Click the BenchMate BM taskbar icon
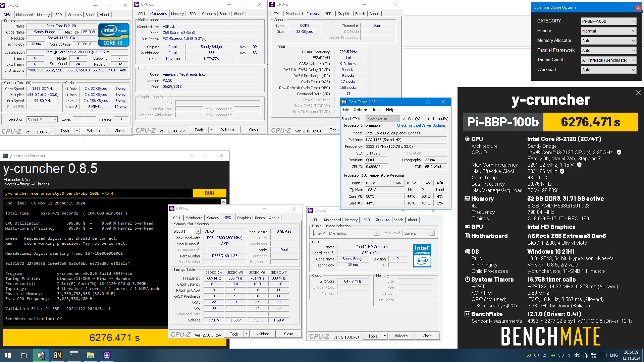Screen dimensions: 644x362 click(x=58, y=355)
